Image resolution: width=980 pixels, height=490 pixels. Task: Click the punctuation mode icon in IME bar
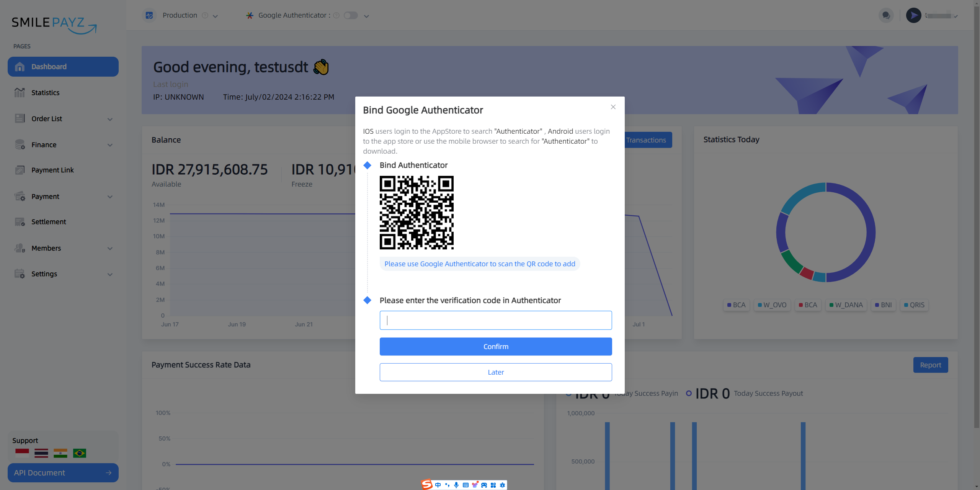pos(447,485)
